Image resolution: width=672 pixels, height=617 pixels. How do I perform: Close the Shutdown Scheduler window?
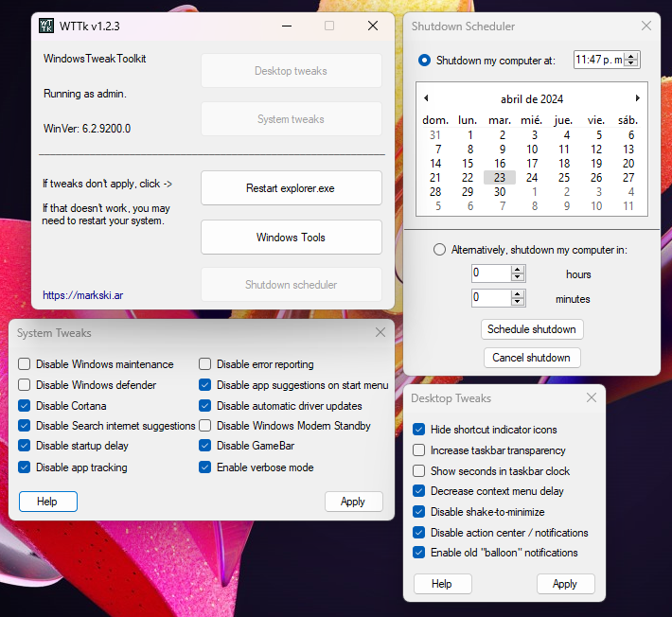pyautogui.click(x=646, y=26)
